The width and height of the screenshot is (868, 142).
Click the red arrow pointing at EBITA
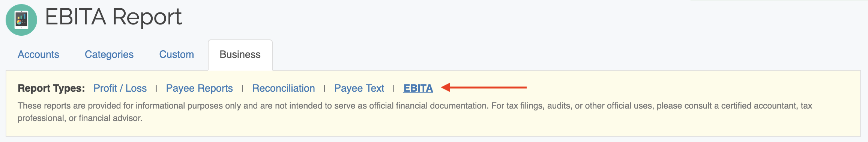484,88
